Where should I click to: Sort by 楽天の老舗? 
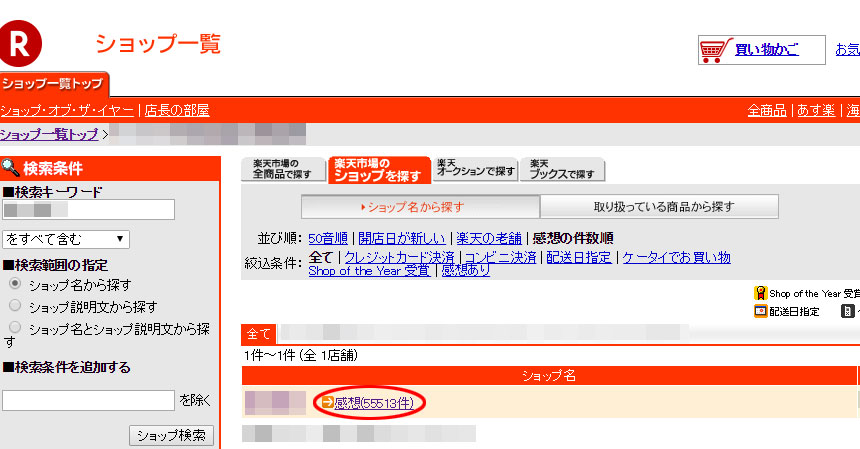click(489, 238)
